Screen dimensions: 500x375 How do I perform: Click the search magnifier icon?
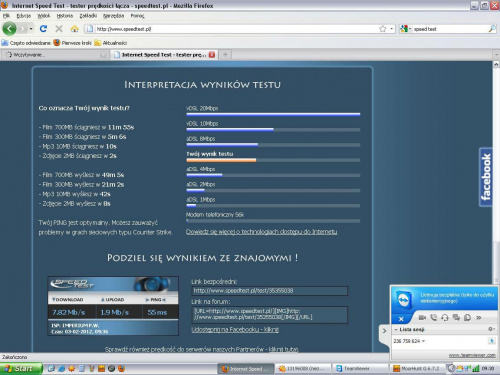492,29
